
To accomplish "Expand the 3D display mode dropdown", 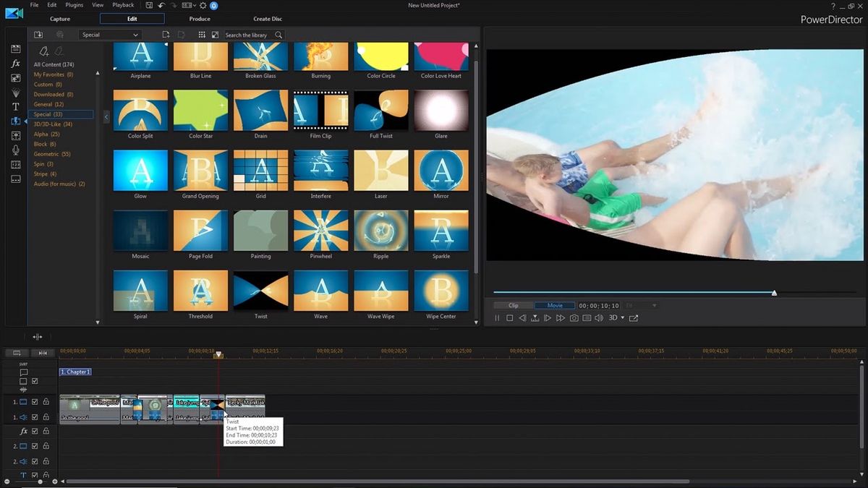I will [623, 317].
